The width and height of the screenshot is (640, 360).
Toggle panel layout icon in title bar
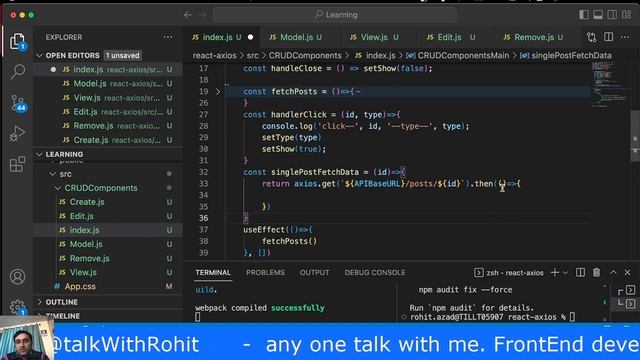tap(598, 15)
